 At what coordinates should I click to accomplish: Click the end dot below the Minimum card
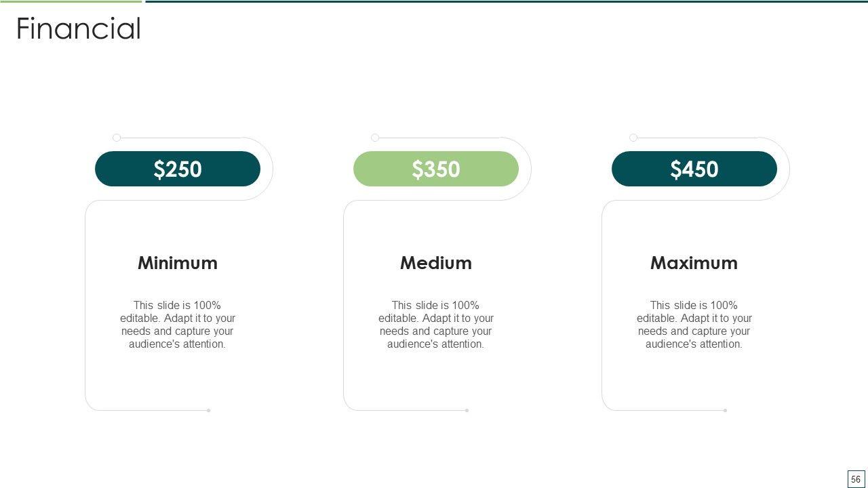(x=209, y=410)
